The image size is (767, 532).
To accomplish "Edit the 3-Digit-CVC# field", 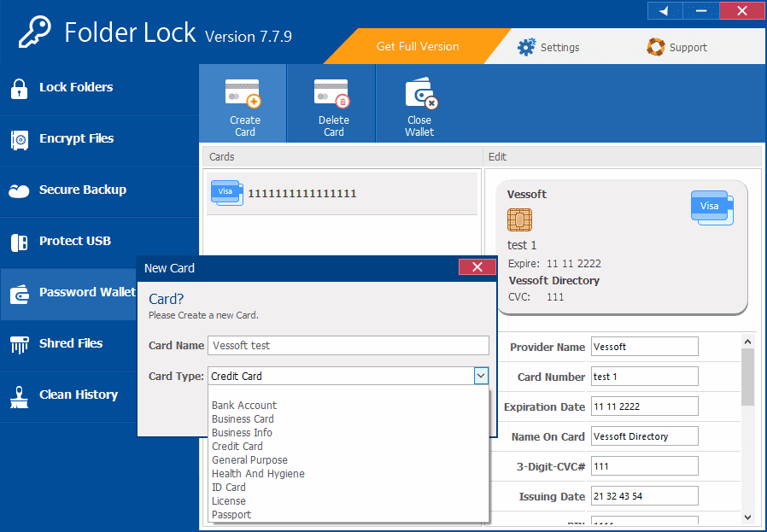I will click(644, 466).
